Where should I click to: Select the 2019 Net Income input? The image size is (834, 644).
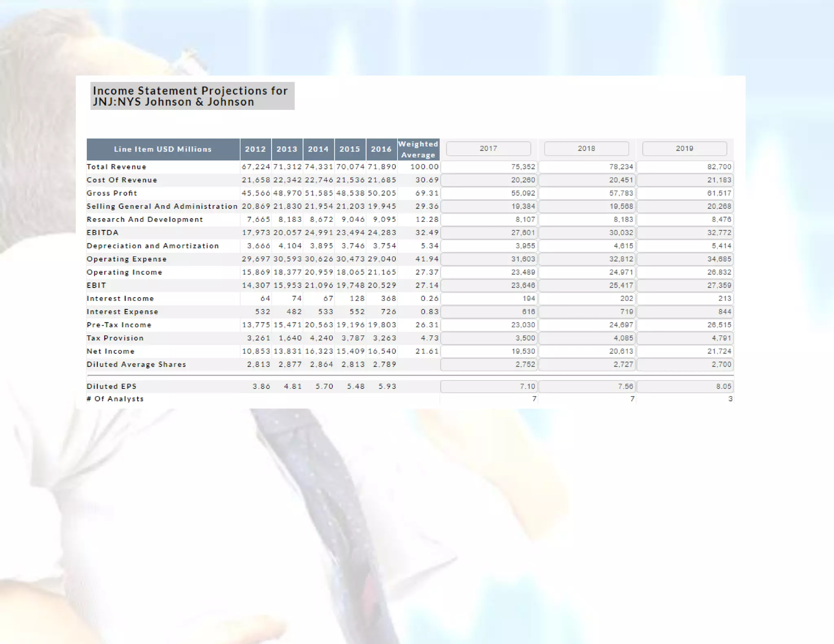[685, 351]
